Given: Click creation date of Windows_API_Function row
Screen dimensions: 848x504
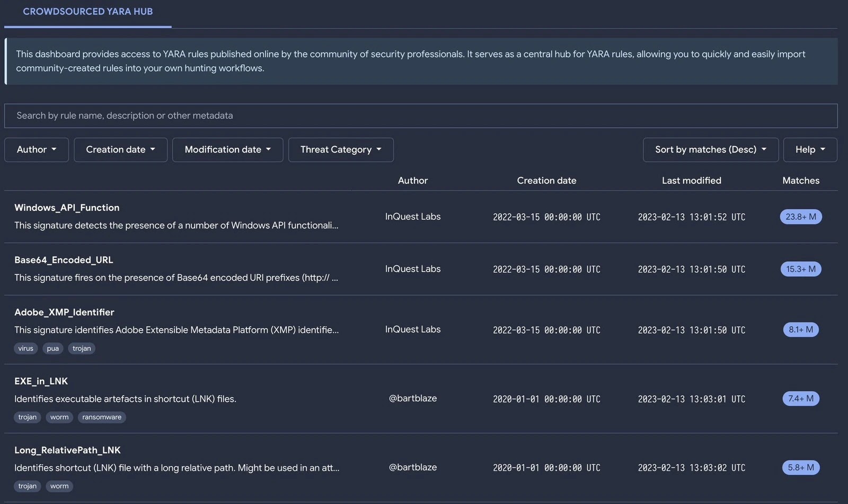Looking at the screenshot, I should coord(546,217).
